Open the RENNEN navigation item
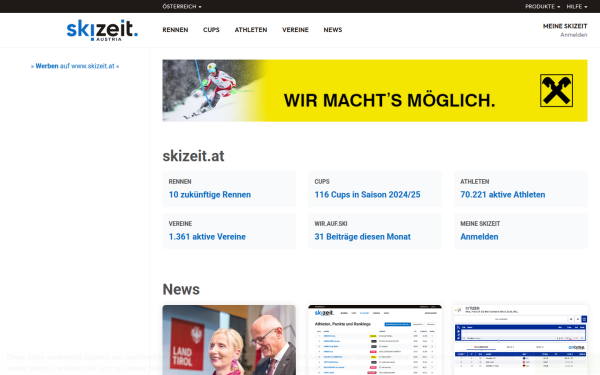600x375 pixels. 175,30
